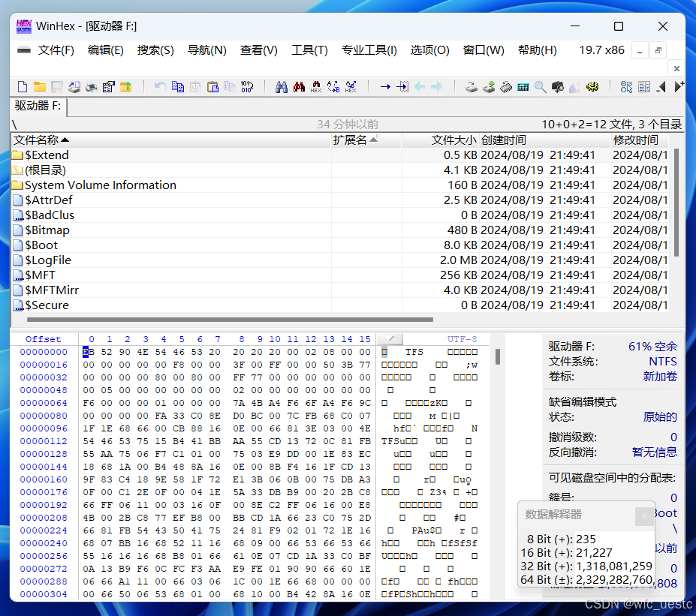Select the $Bitmap file row
The image size is (696, 616).
coord(339,230)
